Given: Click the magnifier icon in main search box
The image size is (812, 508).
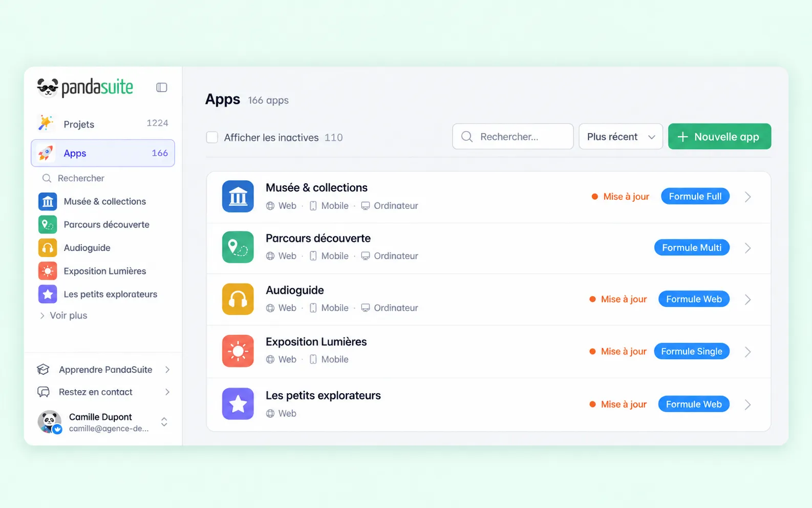Looking at the screenshot, I should pyautogui.click(x=467, y=137).
